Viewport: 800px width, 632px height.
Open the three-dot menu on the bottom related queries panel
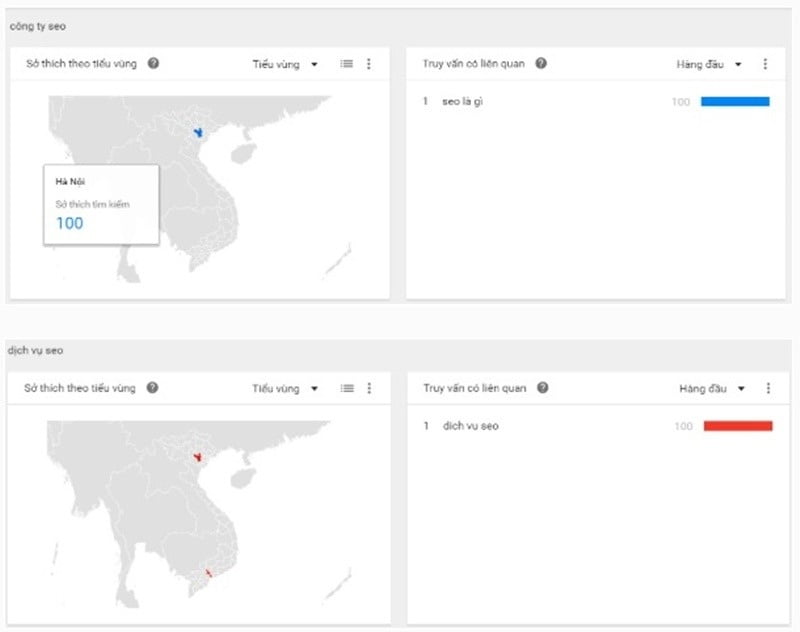(766, 388)
